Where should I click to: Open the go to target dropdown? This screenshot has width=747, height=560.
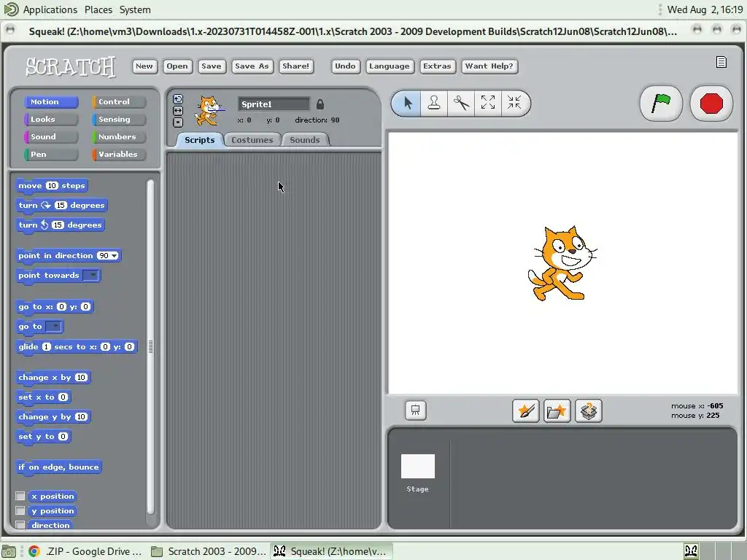click(x=53, y=327)
